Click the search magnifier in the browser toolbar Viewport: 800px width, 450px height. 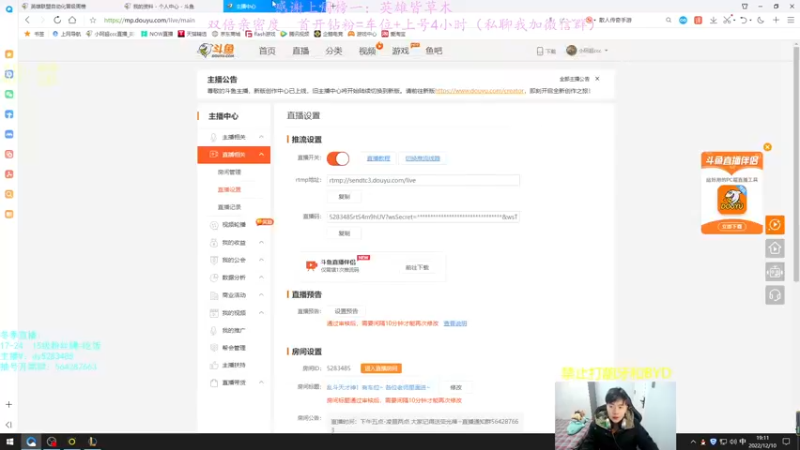click(668, 20)
